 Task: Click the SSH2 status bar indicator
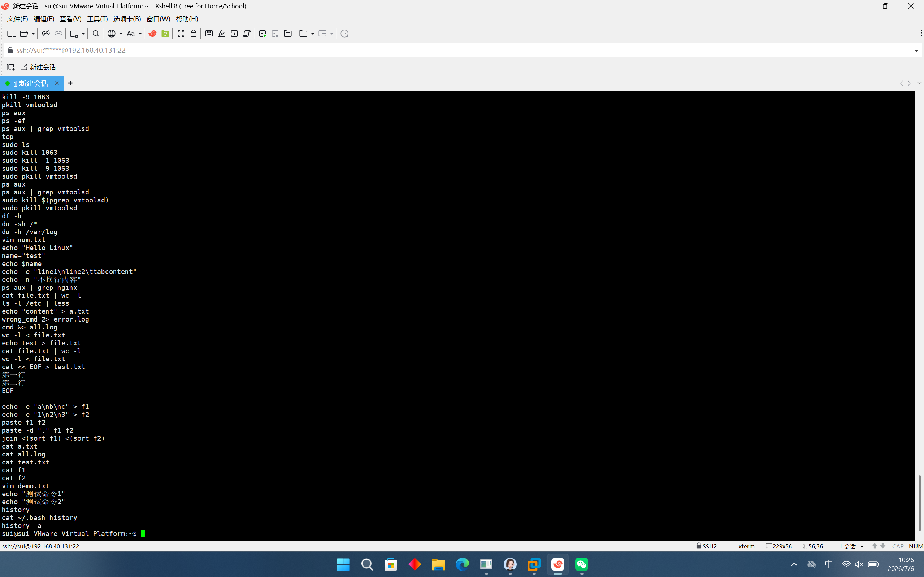(706, 546)
